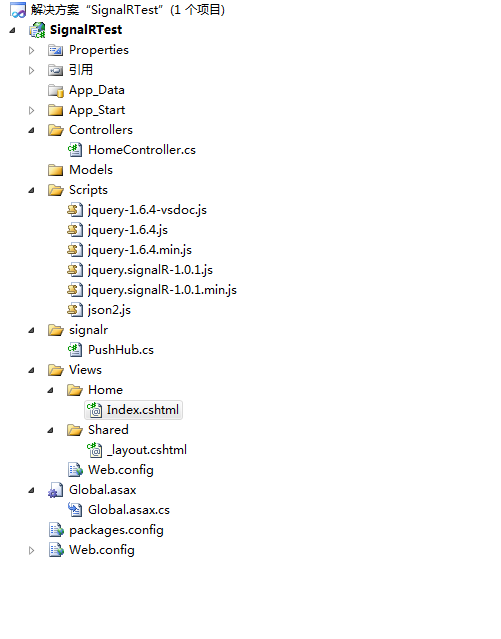501x639 pixels.
Task: Expand the 引用 references node
Action: point(31,70)
